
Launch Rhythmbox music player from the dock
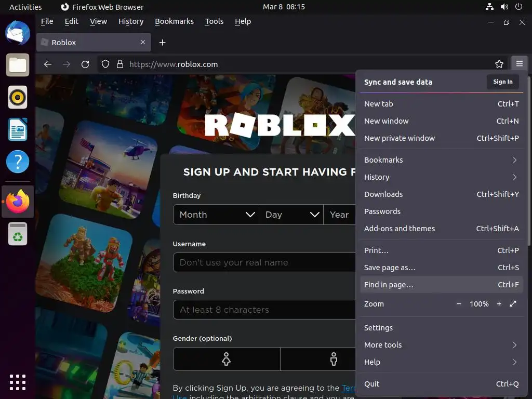[18, 97]
